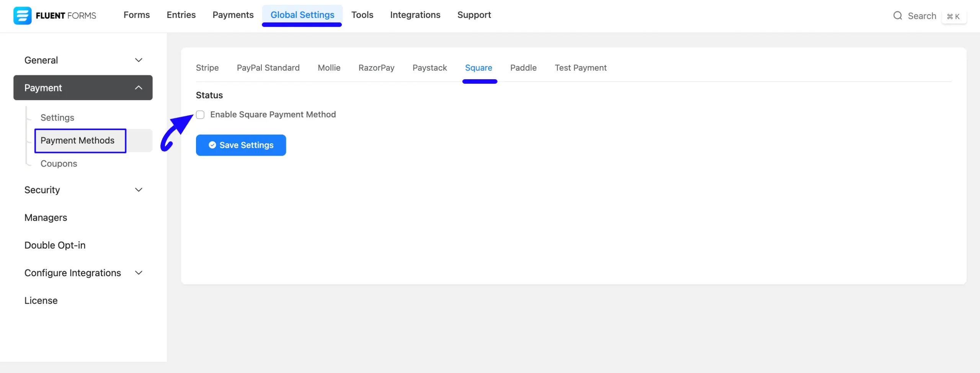980x373 pixels.
Task: Switch to the Test Payment tab
Action: point(581,68)
